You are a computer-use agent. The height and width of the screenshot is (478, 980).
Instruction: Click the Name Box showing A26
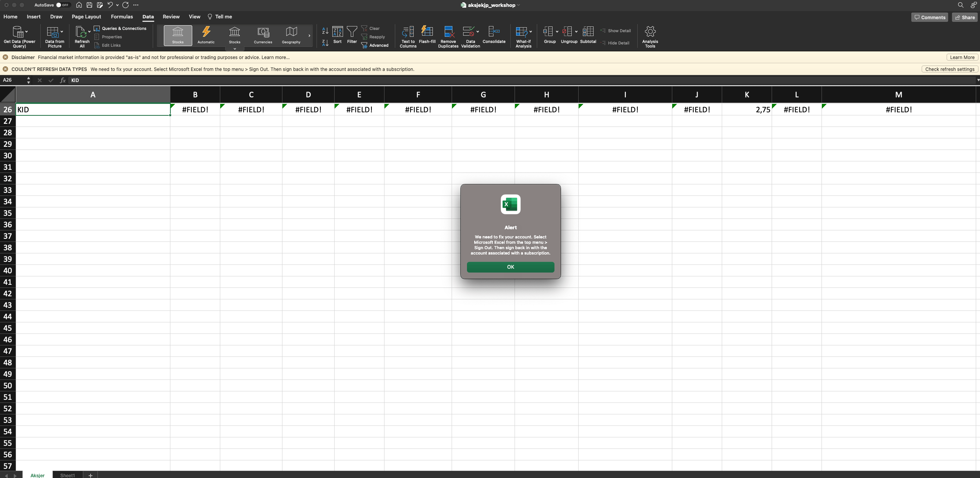coord(13,80)
